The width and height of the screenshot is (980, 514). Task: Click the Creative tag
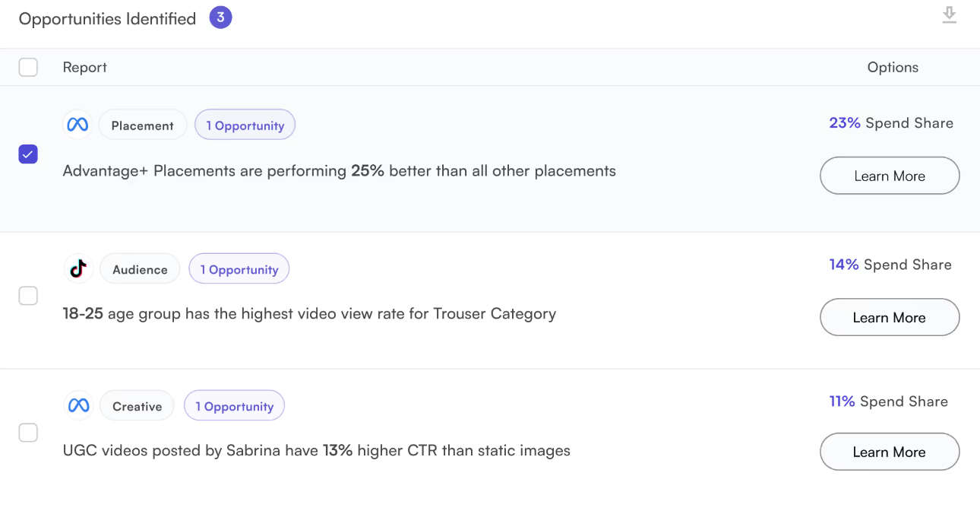(x=138, y=407)
